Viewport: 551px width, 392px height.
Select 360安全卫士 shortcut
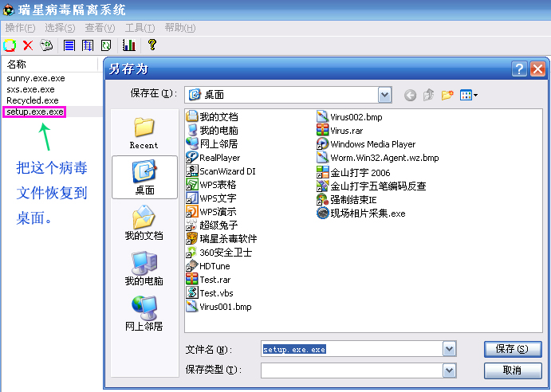[219, 253]
